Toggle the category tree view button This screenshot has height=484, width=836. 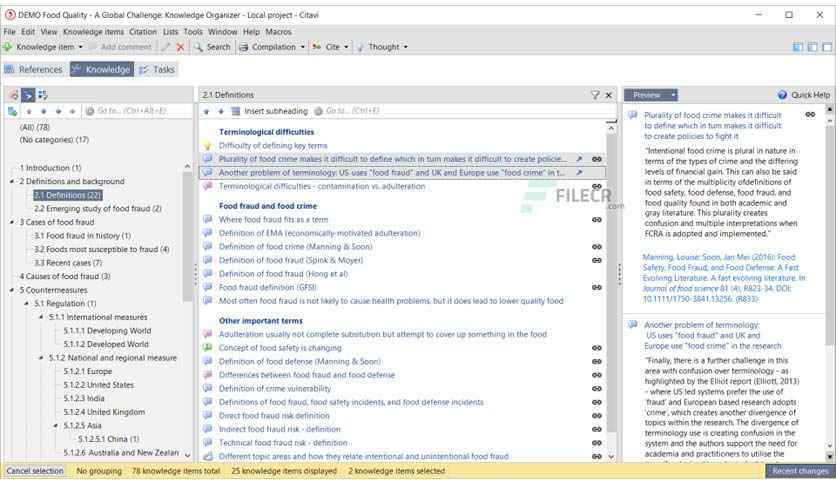(28, 95)
